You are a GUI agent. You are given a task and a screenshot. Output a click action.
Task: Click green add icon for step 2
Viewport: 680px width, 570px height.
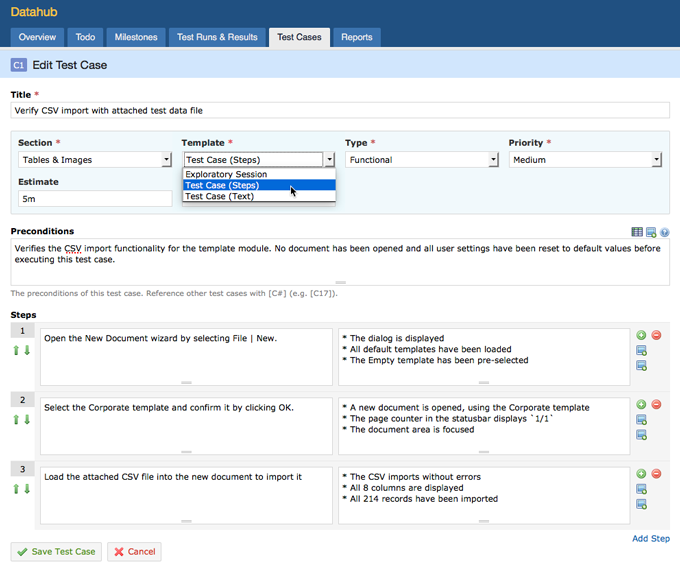[x=641, y=404]
